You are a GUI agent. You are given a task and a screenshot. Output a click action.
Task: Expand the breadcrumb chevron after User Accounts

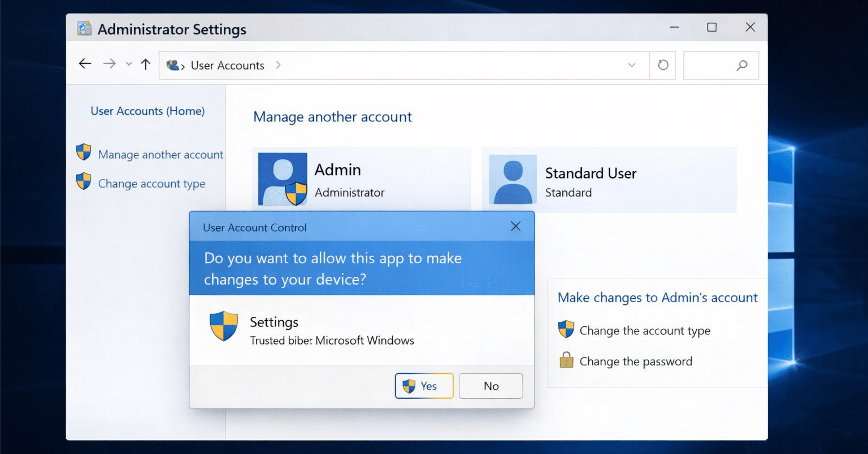[278, 65]
